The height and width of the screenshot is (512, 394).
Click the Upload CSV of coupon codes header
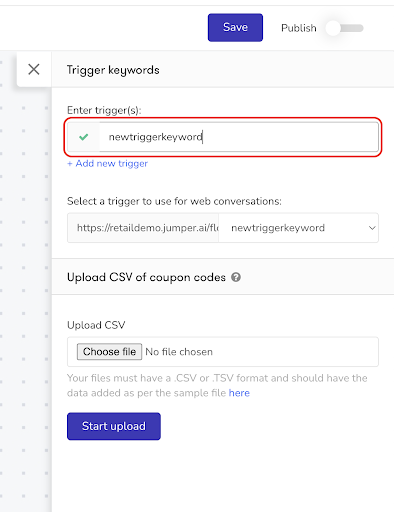[x=146, y=277]
